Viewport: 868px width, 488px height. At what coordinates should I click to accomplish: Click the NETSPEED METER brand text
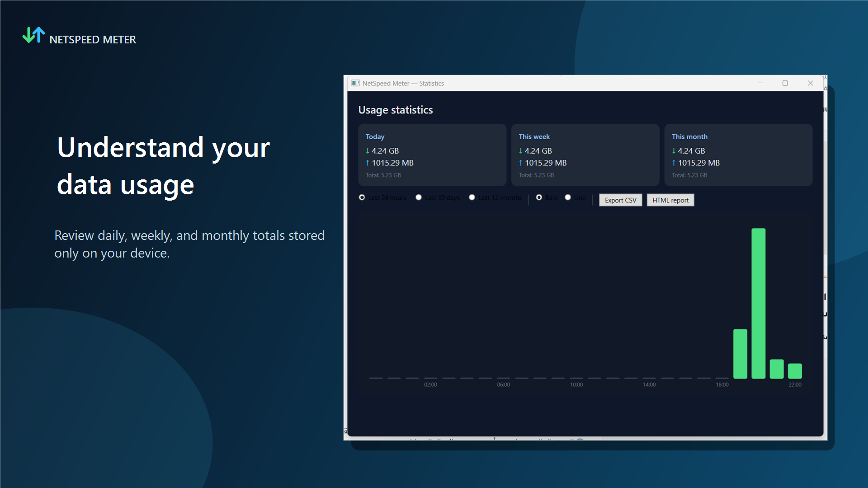[93, 40]
